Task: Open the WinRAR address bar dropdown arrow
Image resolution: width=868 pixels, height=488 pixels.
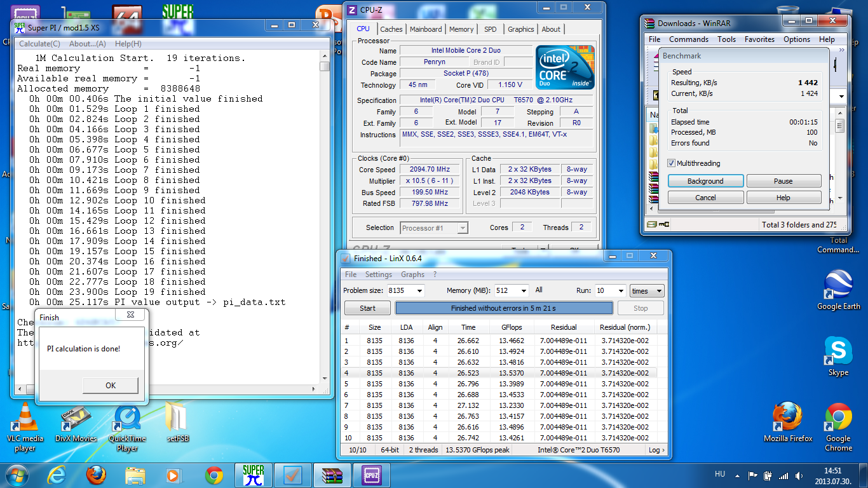Action: [x=841, y=97]
